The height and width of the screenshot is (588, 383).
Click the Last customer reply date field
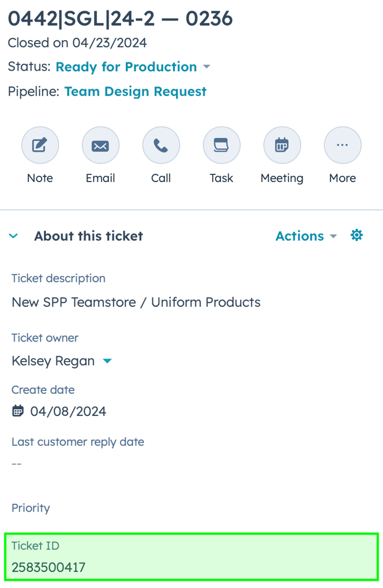[17, 463]
